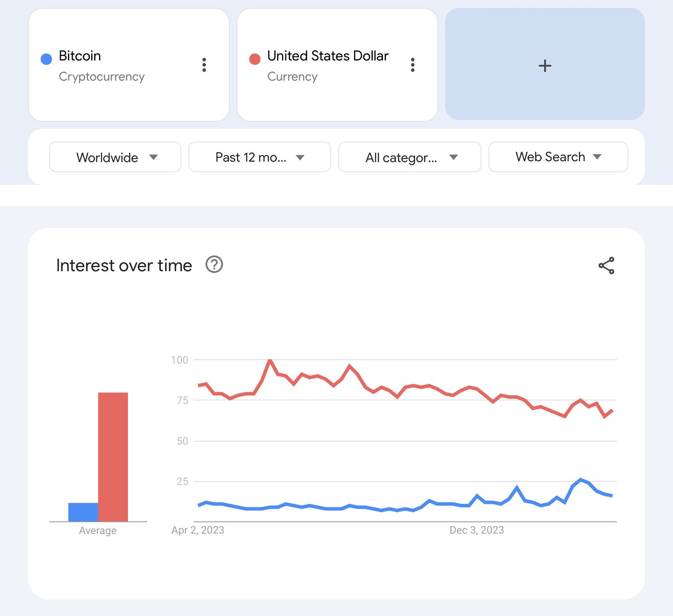Click the Interest over time heading
The height and width of the screenshot is (616, 673).
point(124,265)
